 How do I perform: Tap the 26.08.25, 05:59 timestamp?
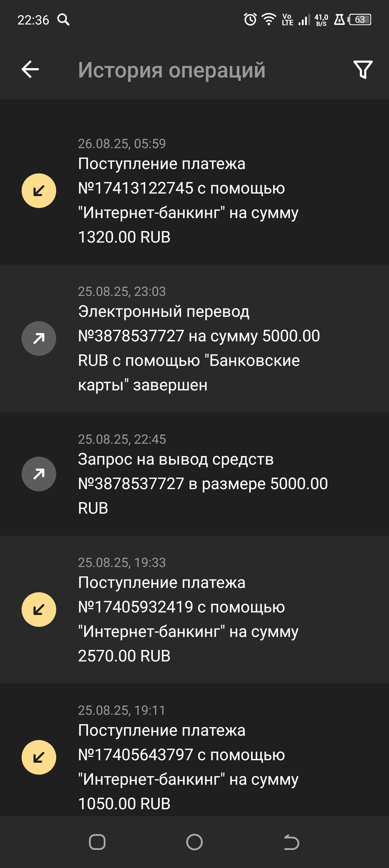pyautogui.click(x=122, y=144)
